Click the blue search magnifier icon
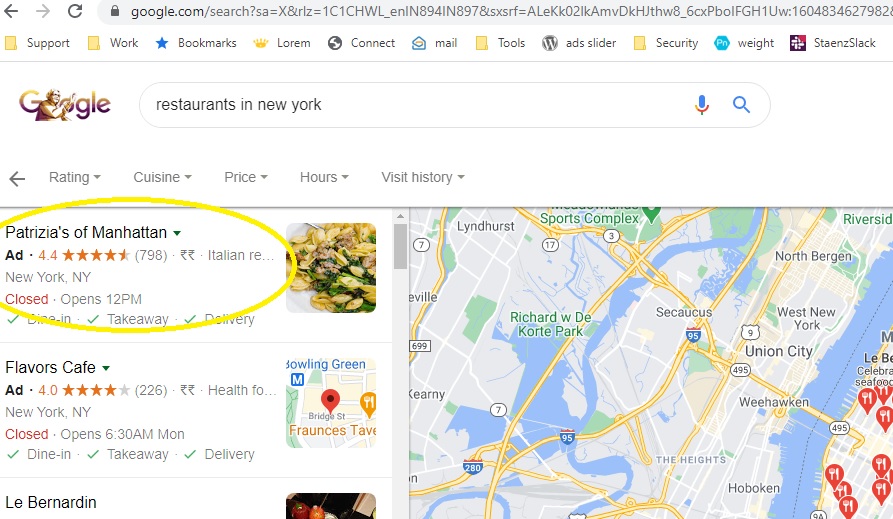The image size is (893, 519). (x=741, y=105)
